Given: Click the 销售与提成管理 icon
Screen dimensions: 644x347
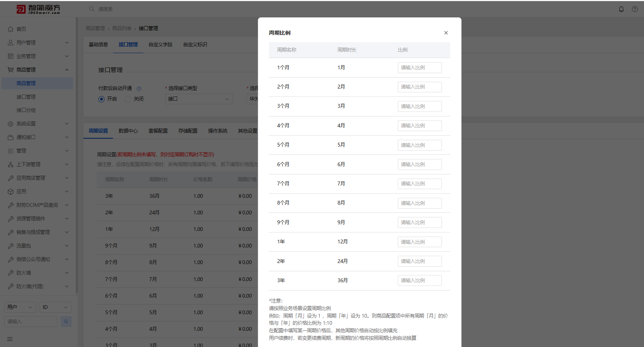Looking at the screenshot, I should tap(11, 232).
